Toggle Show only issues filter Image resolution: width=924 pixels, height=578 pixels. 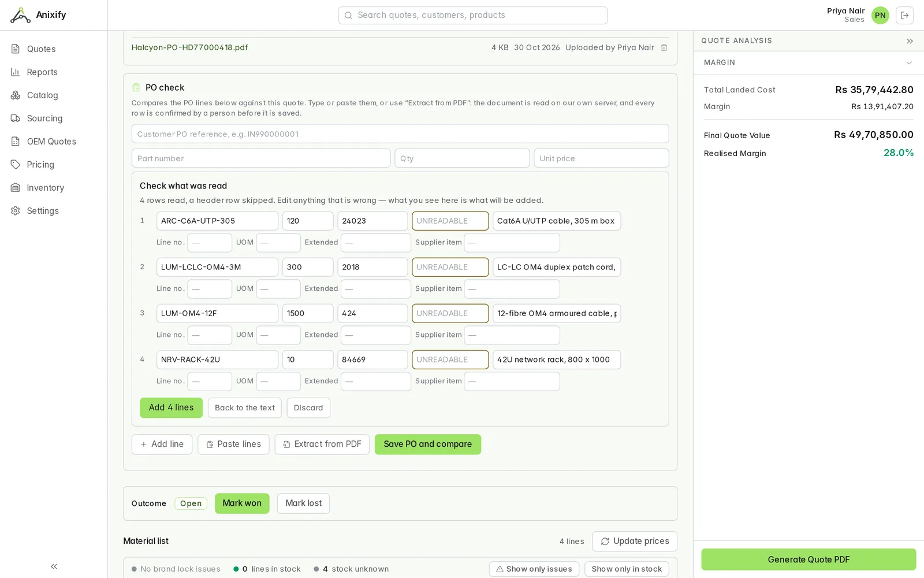coord(534,569)
